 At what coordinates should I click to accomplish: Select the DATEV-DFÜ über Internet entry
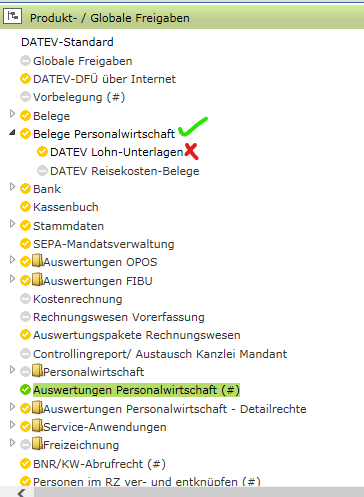click(104, 79)
